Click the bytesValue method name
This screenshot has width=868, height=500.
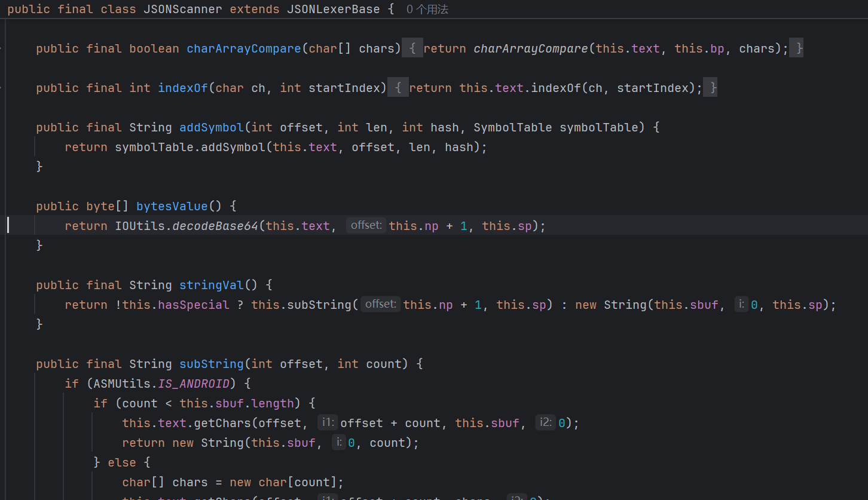click(172, 206)
